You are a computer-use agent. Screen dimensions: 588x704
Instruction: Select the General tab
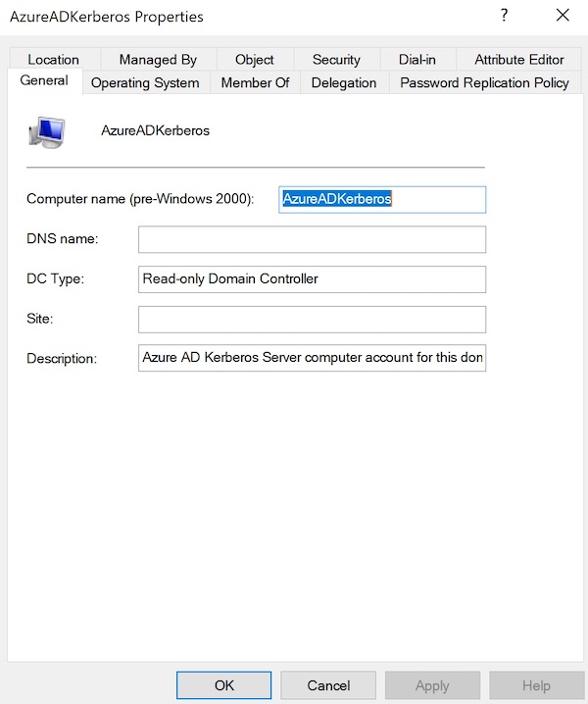click(x=44, y=80)
